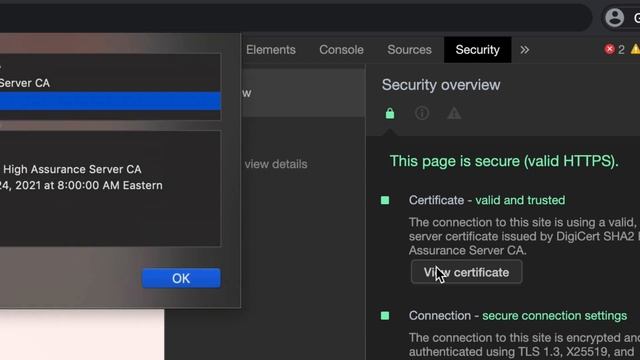Click OK in the certificate dialog

181,278
